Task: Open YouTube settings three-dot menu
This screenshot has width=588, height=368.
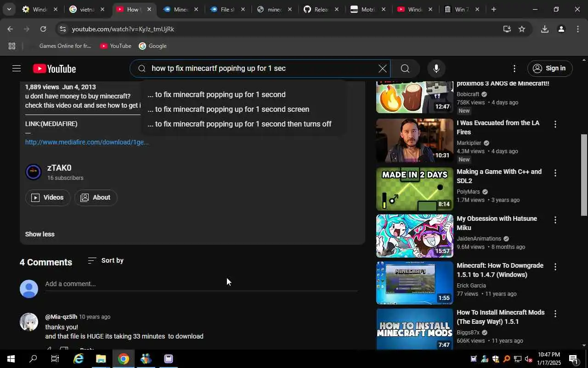Action: click(514, 69)
